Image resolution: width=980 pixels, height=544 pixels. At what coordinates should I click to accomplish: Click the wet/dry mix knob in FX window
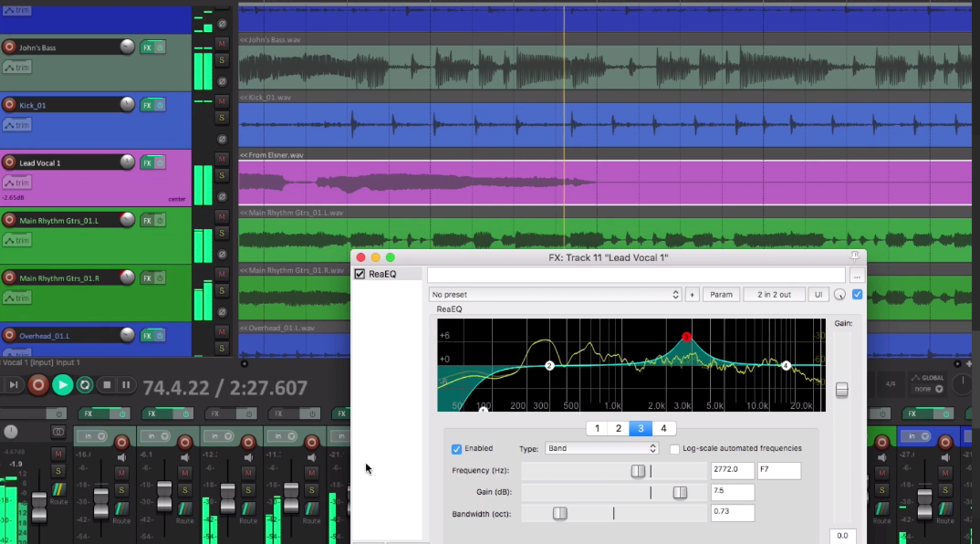tap(839, 295)
